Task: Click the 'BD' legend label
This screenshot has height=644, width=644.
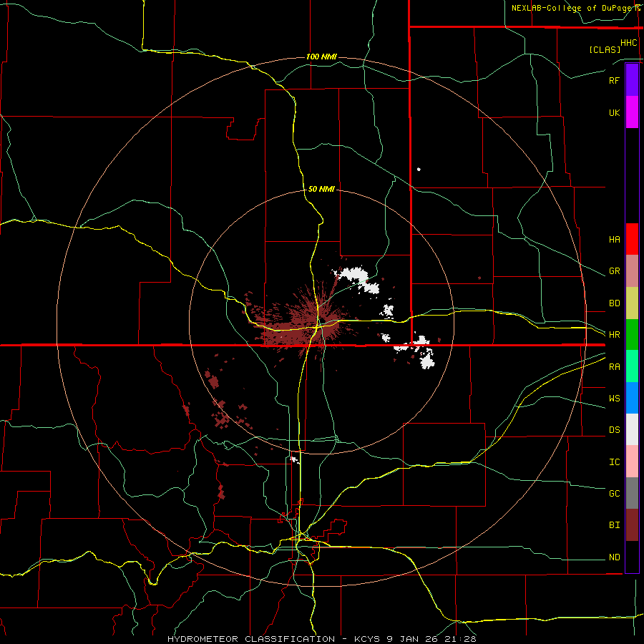Action: click(614, 303)
